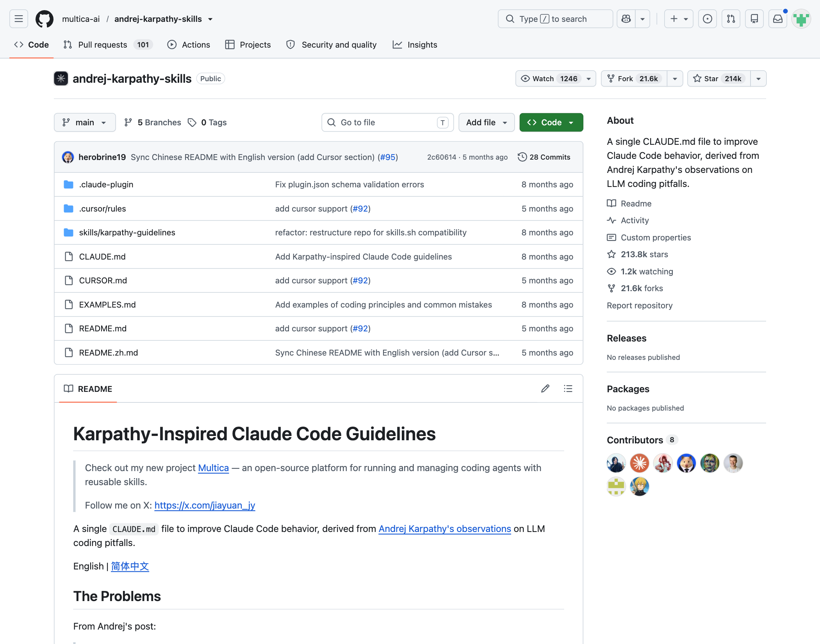The width and height of the screenshot is (820, 644).
Task: Open Copilot chat icon in header
Action: tap(626, 19)
